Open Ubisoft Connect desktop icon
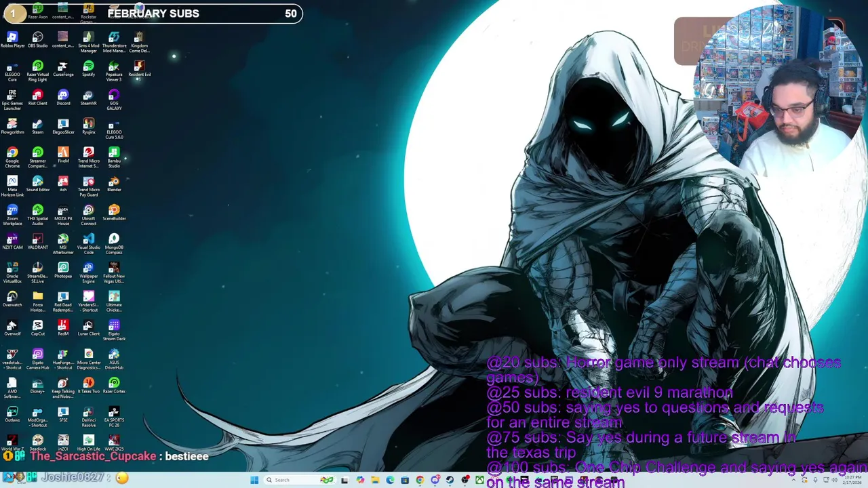This screenshot has width=868, height=488. (x=88, y=215)
